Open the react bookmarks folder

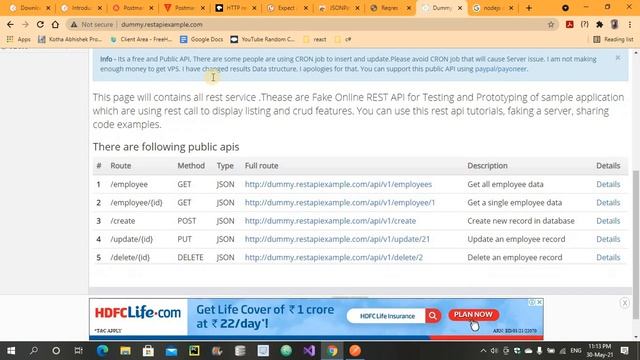point(315,39)
